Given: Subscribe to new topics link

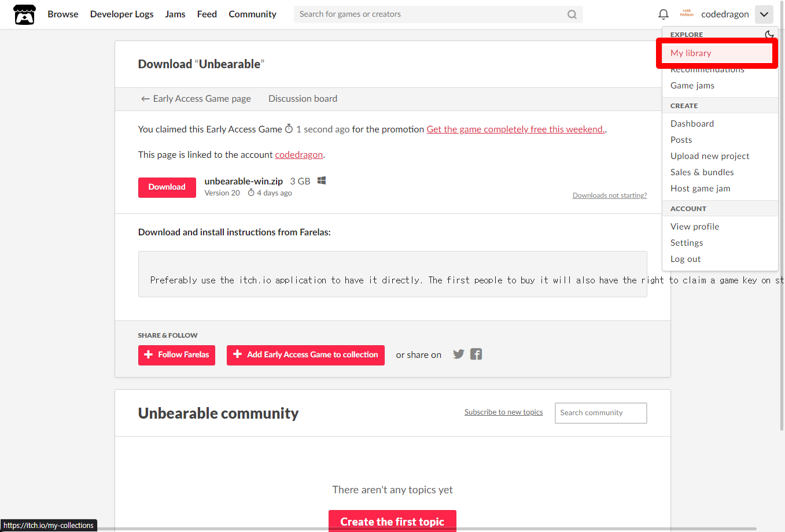Looking at the screenshot, I should (x=503, y=412).
